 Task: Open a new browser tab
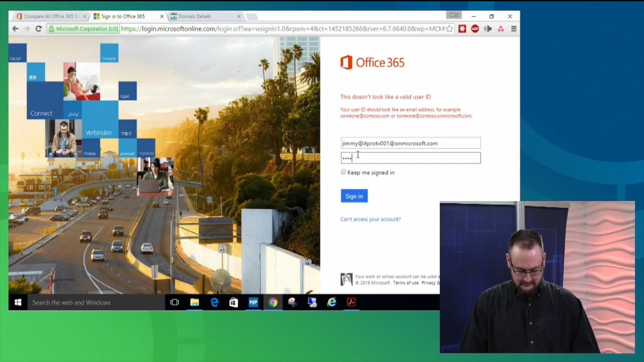(x=252, y=17)
